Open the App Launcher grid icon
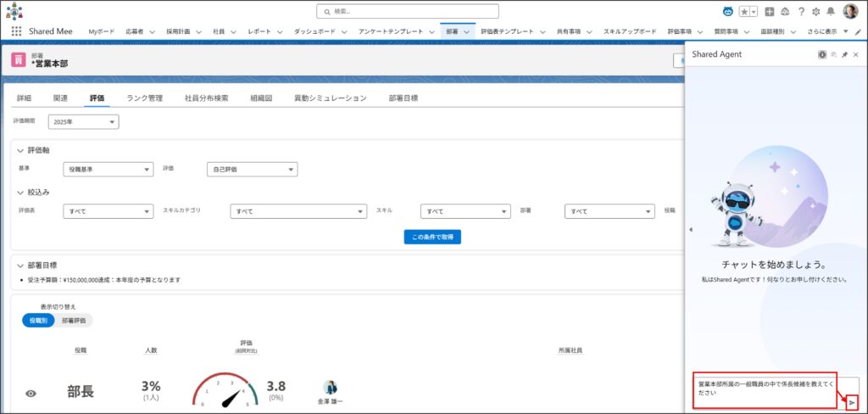This screenshot has width=868, height=414. point(17,31)
